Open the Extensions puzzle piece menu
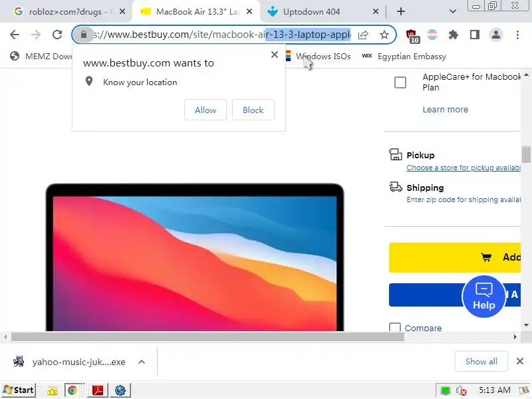The width and height of the screenshot is (532, 399). point(454,35)
